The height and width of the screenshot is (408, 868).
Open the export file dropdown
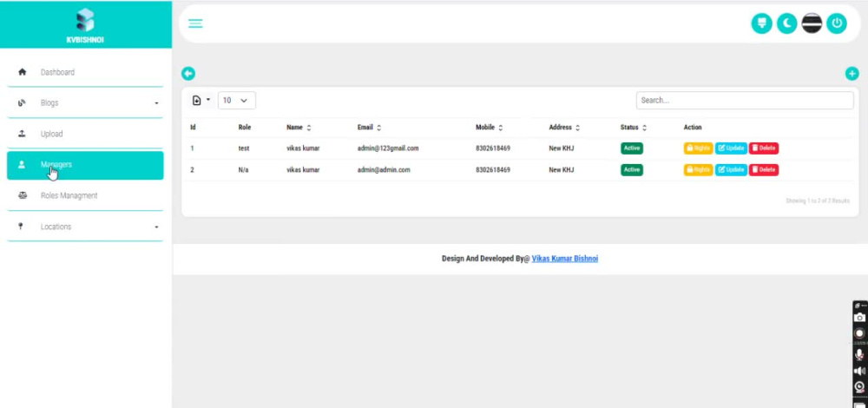pyautogui.click(x=201, y=100)
